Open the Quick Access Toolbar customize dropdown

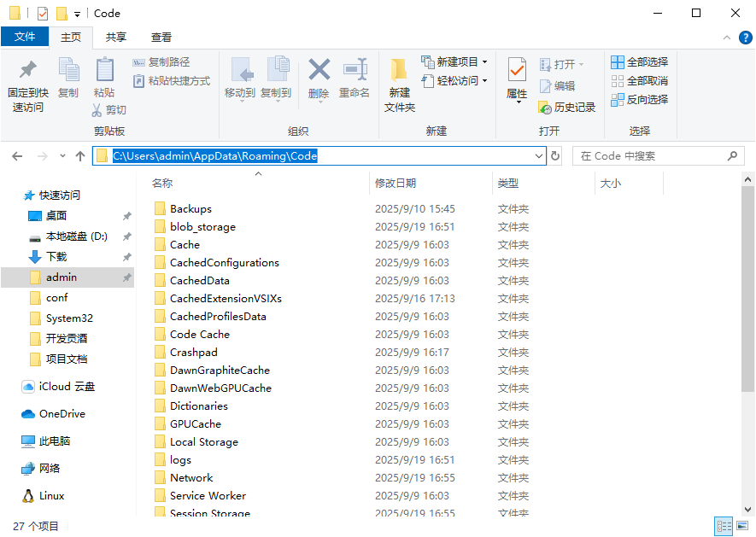[x=77, y=14]
